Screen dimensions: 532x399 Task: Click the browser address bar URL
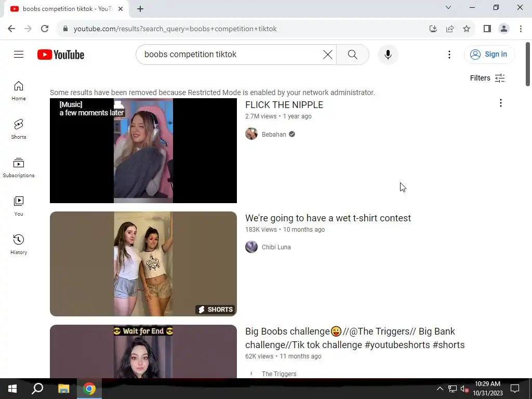point(175,29)
